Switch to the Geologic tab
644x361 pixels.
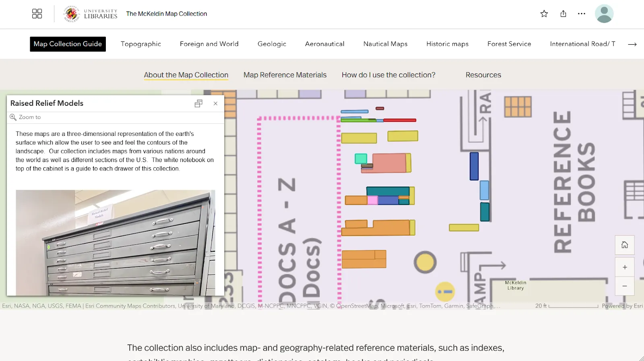pos(272,44)
